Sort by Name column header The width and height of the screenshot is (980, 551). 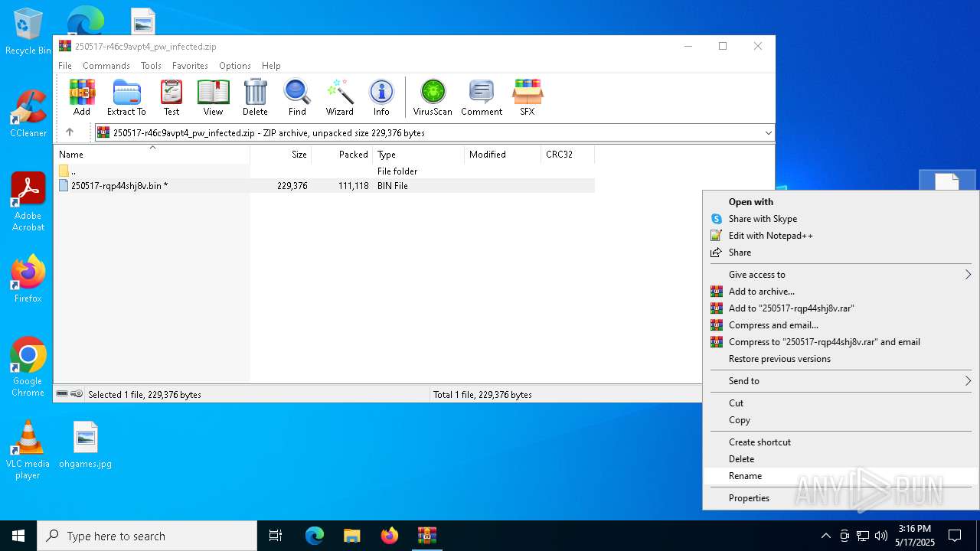point(152,155)
